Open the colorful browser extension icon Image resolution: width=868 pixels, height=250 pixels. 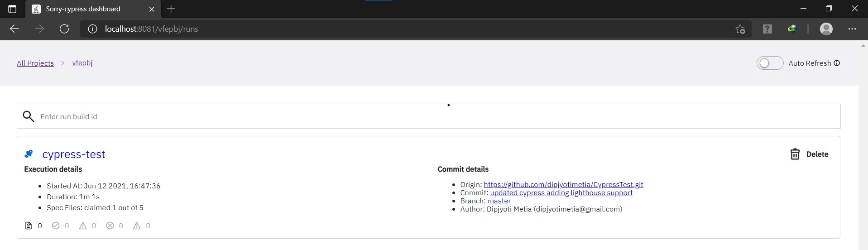[792, 29]
